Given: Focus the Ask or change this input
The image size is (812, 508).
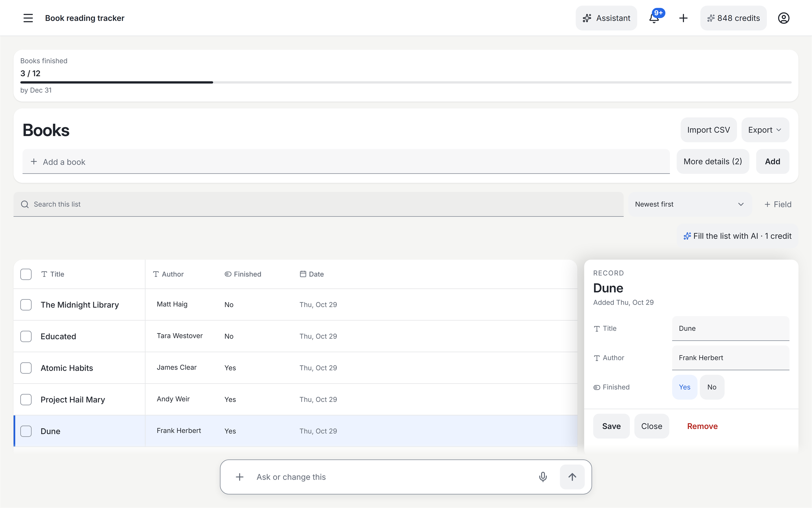Looking at the screenshot, I should (x=392, y=477).
